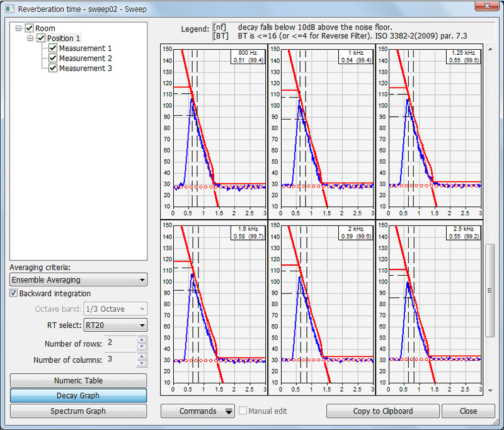Select the Decay Graph view
The height and width of the screenshot is (430, 504).
click(x=78, y=395)
